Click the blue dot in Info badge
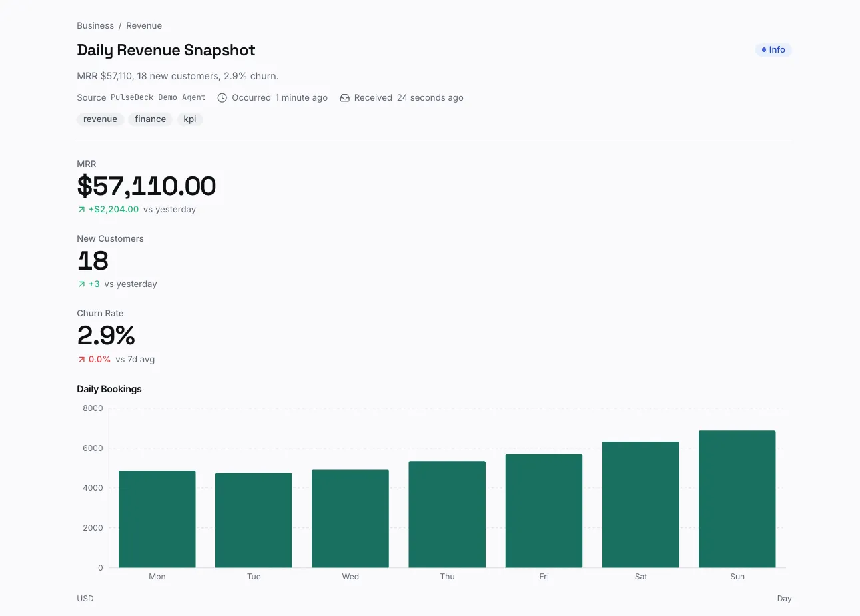 point(764,50)
